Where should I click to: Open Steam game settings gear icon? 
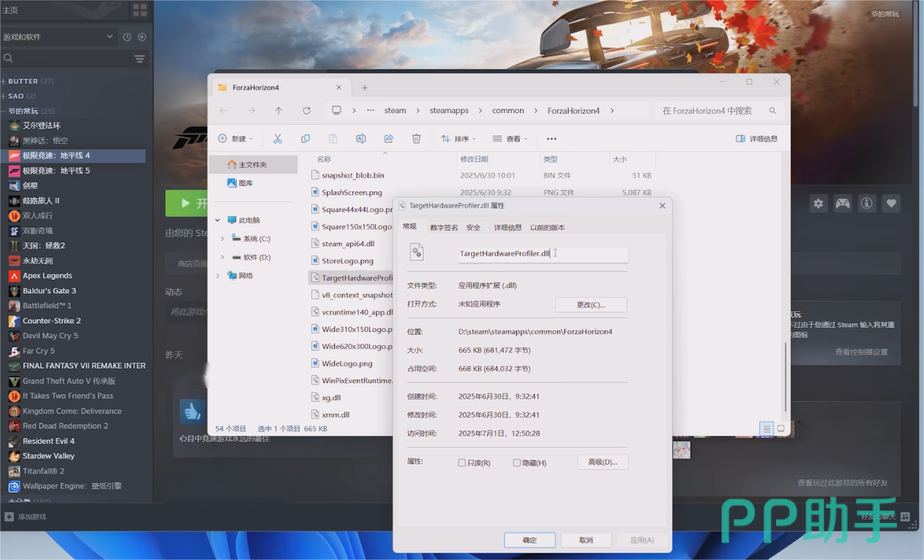(818, 203)
